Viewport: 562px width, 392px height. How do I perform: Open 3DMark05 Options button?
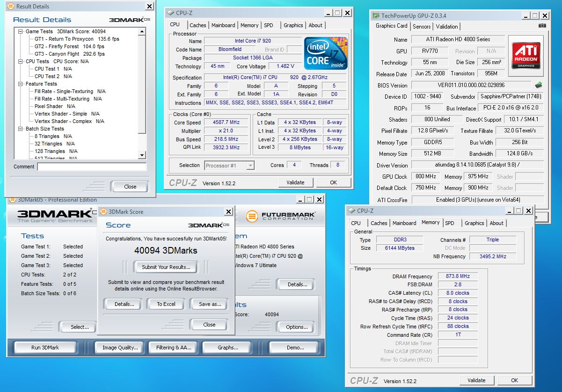[x=297, y=327]
